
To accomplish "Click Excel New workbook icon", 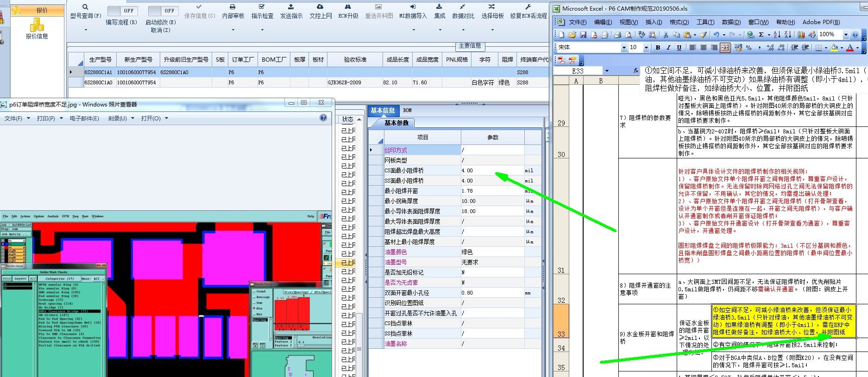I will click(562, 35).
